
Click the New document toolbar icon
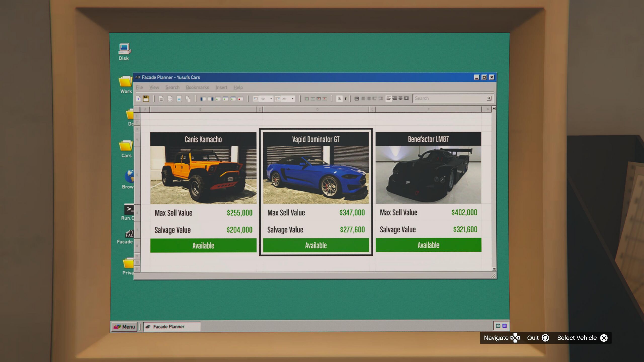point(138,99)
